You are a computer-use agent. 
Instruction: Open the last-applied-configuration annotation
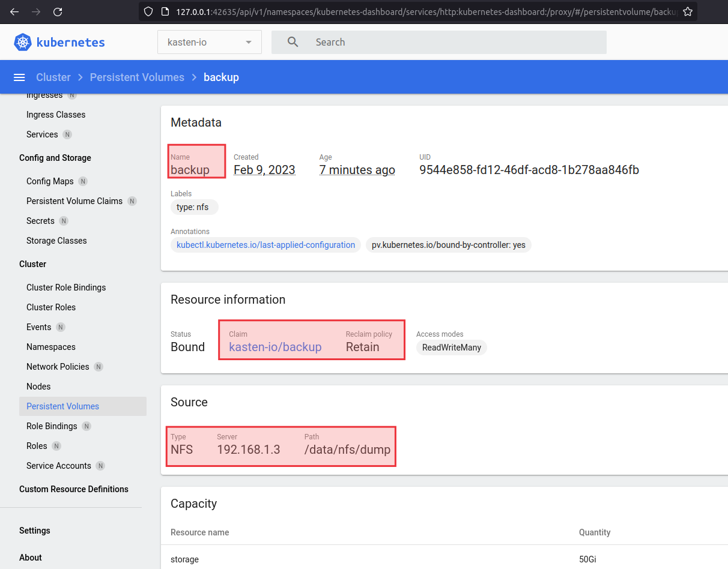click(265, 245)
